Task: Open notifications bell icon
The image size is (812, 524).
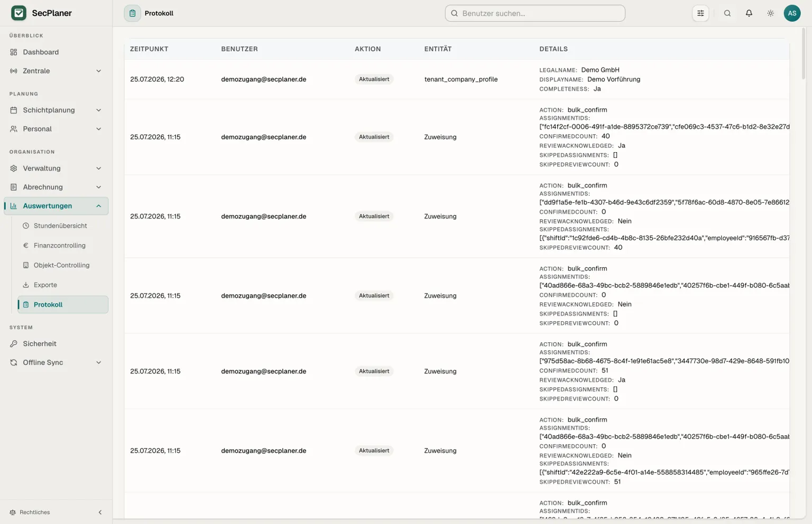Action: pyautogui.click(x=749, y=13)
